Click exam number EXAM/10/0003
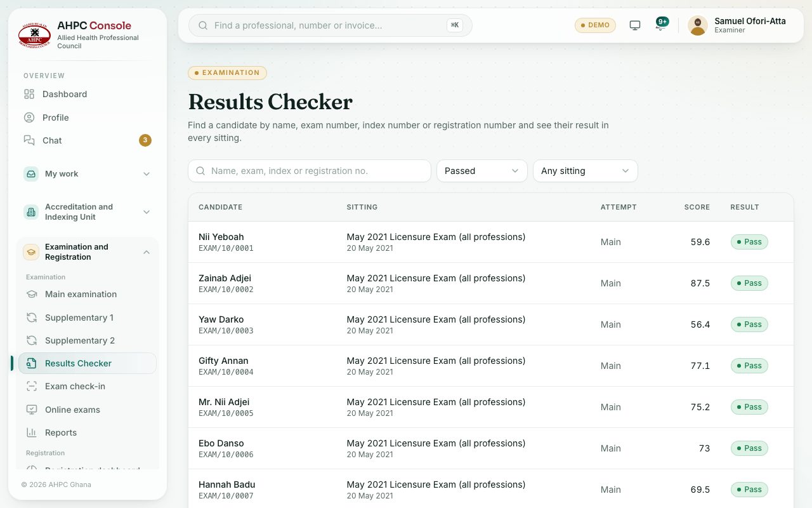The height and width of the screenshot is (508, 812). 226,331
